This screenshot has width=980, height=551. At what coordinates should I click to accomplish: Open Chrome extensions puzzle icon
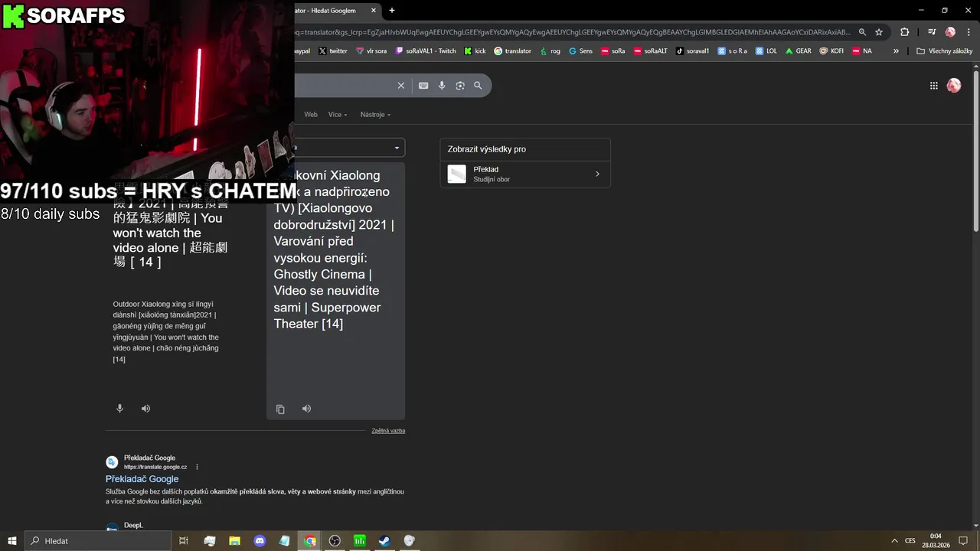click(x=904, y=32)
